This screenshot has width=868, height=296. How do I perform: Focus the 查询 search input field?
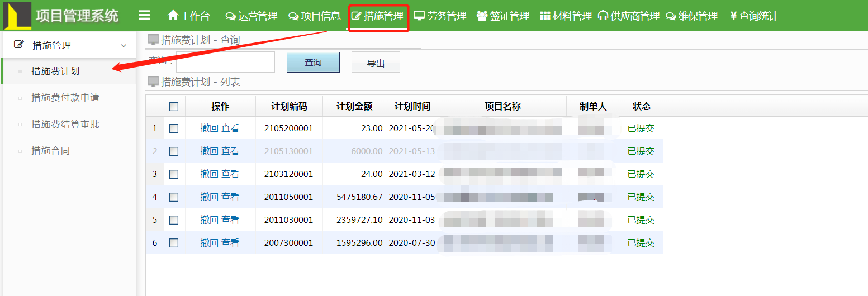click(x=225, y=62)
